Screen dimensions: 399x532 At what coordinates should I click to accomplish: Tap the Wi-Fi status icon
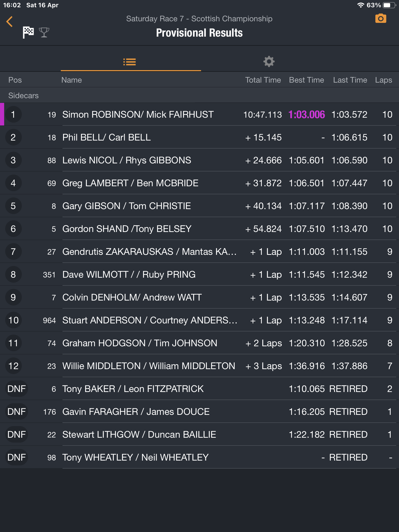pyautogui.click(x=360, y=5)
